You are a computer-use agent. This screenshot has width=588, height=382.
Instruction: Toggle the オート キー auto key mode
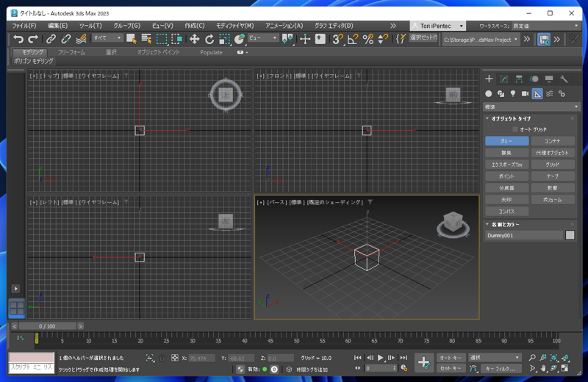[x=451, y=358]
